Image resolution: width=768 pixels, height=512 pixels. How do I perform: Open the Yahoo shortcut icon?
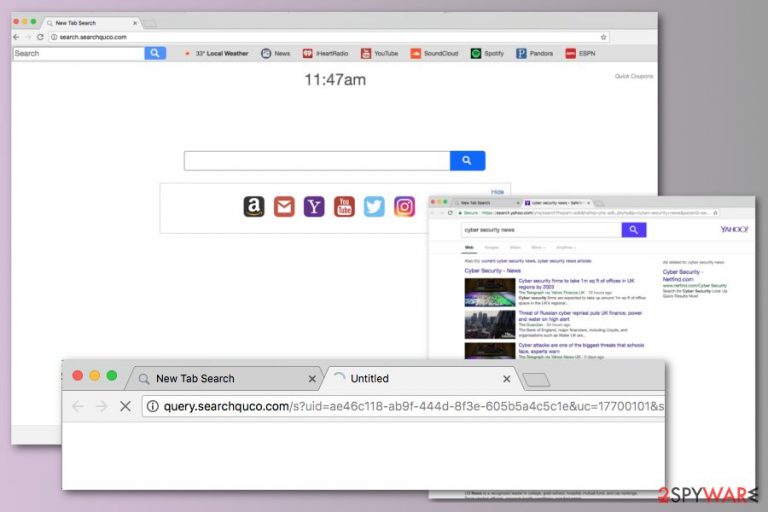click(x=314, y=207)
